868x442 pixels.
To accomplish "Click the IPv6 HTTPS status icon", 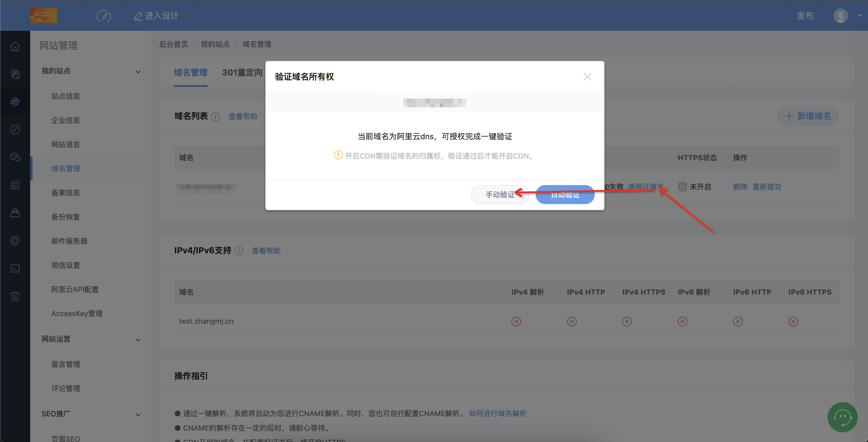I will tap(793, 322).
